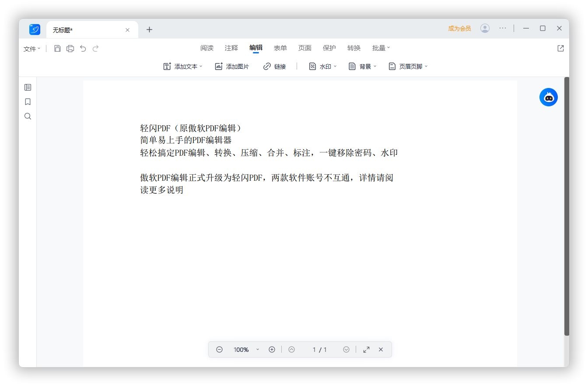Open the AI assistant robot button

coord(549,97)
